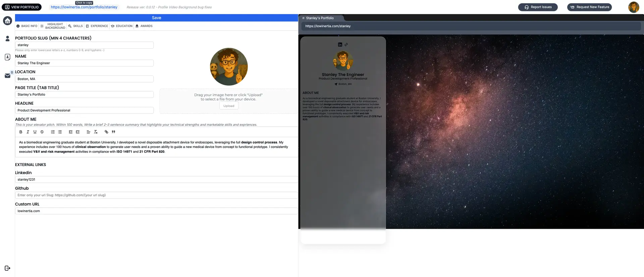Click the Report Issues button
This screenshot has width=644, height=277.
pos(538,7)
